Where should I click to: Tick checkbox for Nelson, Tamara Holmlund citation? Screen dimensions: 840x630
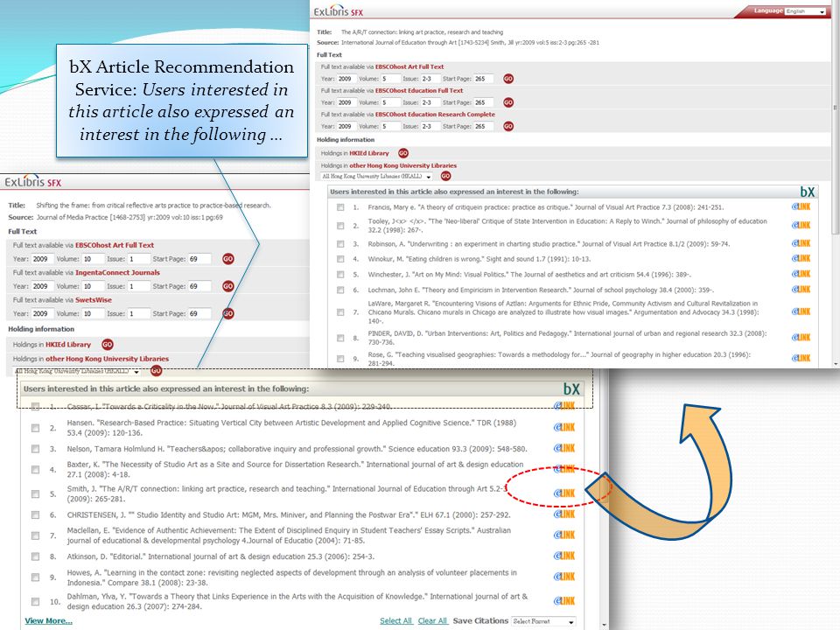[35, 449]
